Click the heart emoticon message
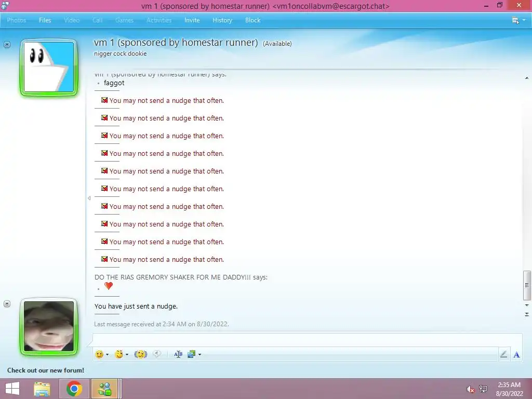The width and height of the screenshot is (532, 399). pyautogui.click(x=109, y=286)
